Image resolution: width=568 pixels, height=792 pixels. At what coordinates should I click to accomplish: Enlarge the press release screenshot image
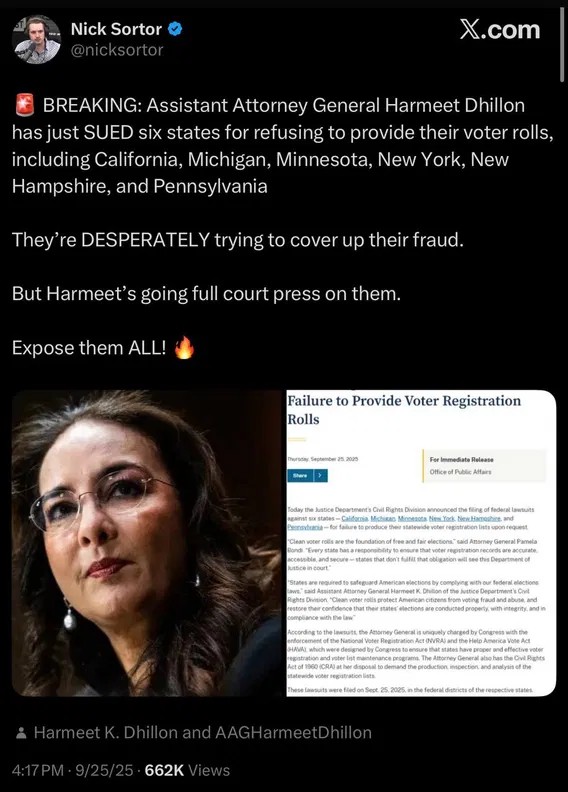(x=421, y=543)
